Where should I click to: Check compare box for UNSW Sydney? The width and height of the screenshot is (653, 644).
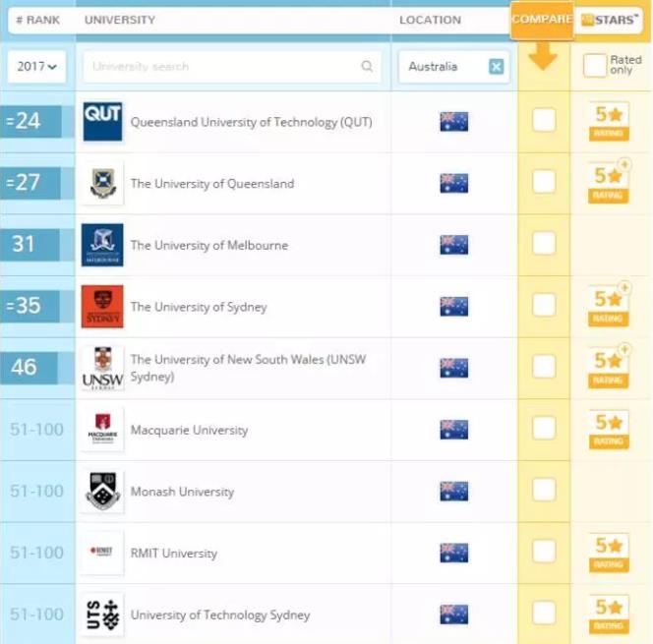click(544, 367)
